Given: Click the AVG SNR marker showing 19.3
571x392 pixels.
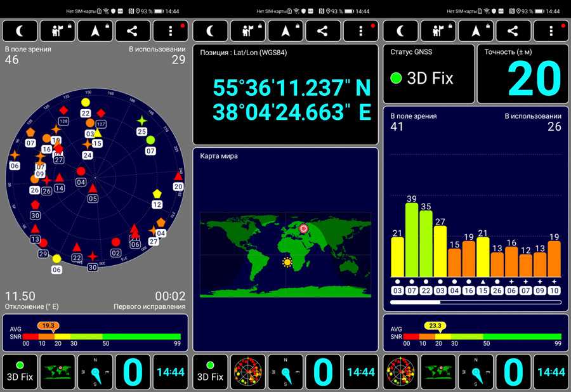Looking at the screenshot, I should coord(48,325).
